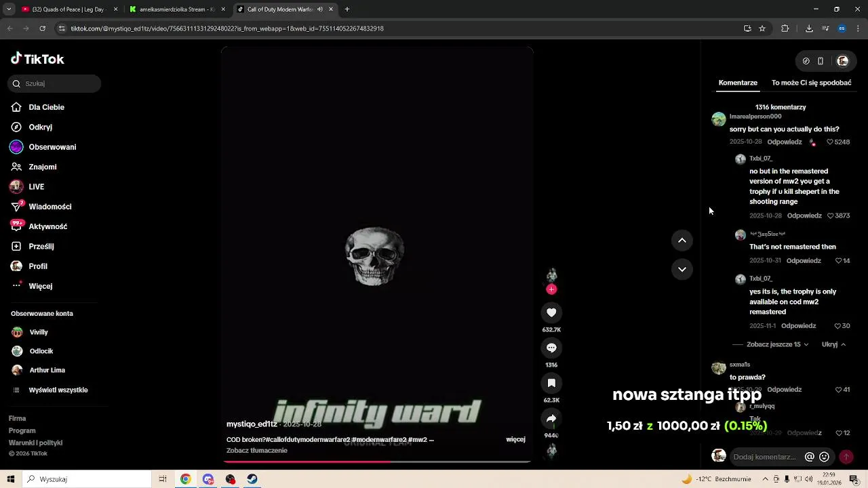
Task: Open mystiqo_ed1tz creator name on video
Action: [x=252, y=424]
